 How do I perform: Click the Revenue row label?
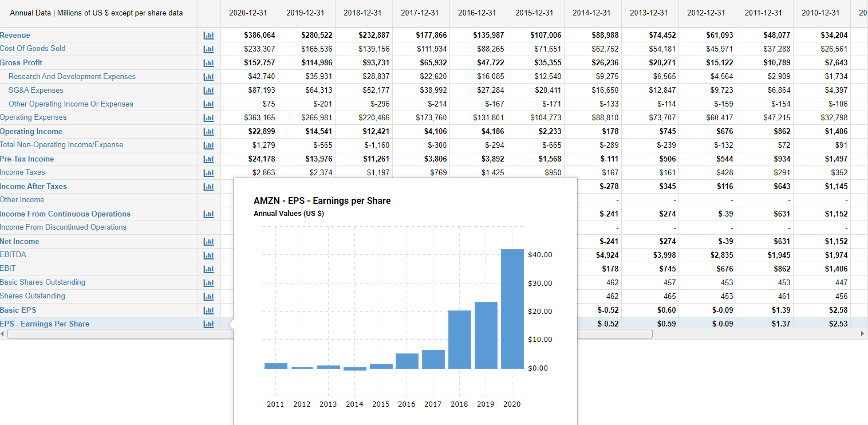[15, 35]
